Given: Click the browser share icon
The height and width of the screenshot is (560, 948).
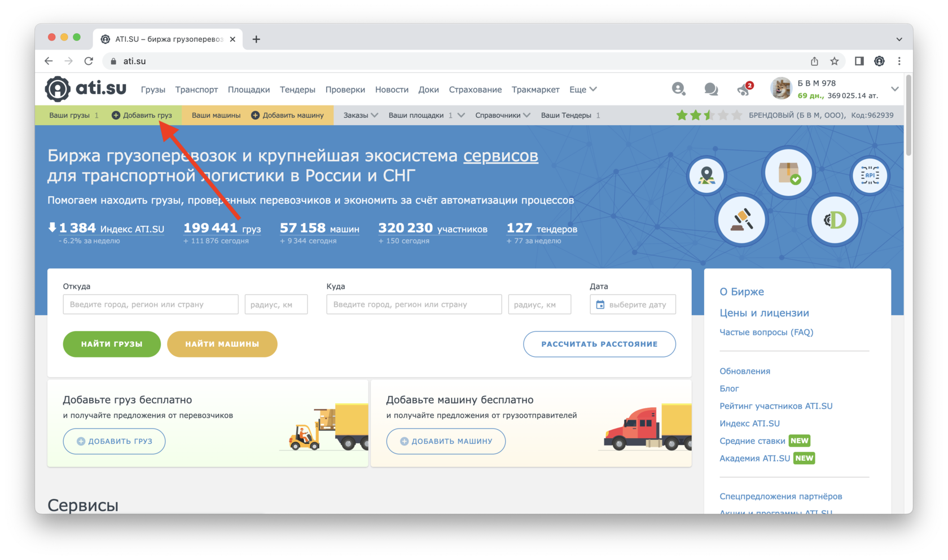Looking at the screenshot, I should tap(814, 61).
